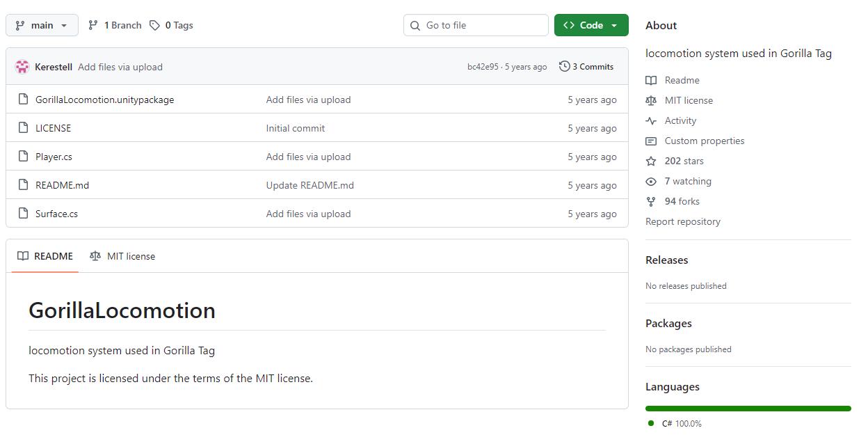The width and height of the screenshot is (868, 435).
Task: Switch to the README tab
Action: pyautogui.click(x=45, y=256)
